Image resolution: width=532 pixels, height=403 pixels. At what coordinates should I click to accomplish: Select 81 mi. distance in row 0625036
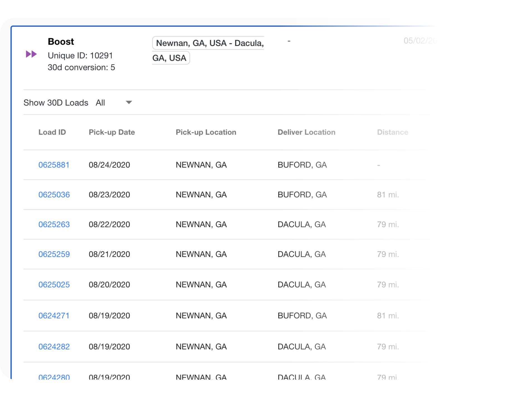tap(388, 195)
